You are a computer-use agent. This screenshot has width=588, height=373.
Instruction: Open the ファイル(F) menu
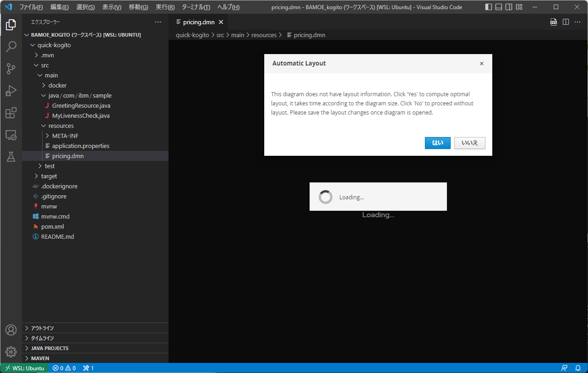[31, 7]
